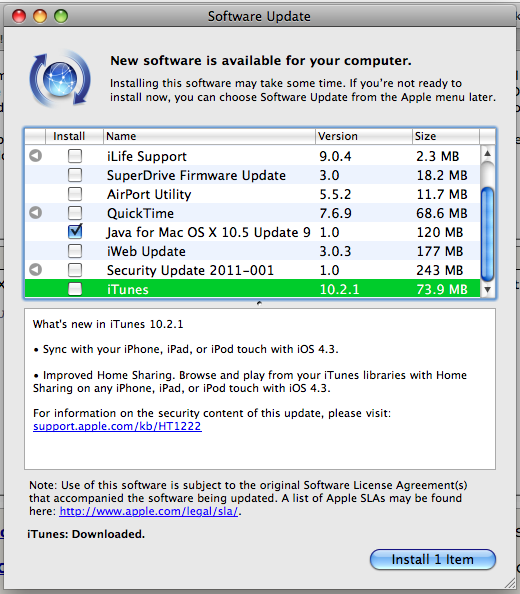
Task: Sort updates by the Version column header
Action: pos(364,136)
